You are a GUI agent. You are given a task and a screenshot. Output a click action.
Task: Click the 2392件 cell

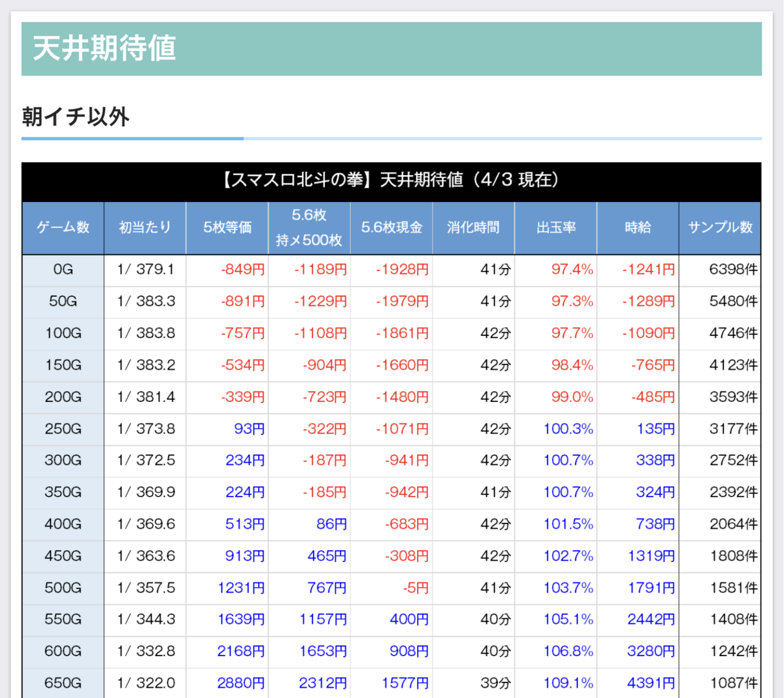tap(720, 493)
